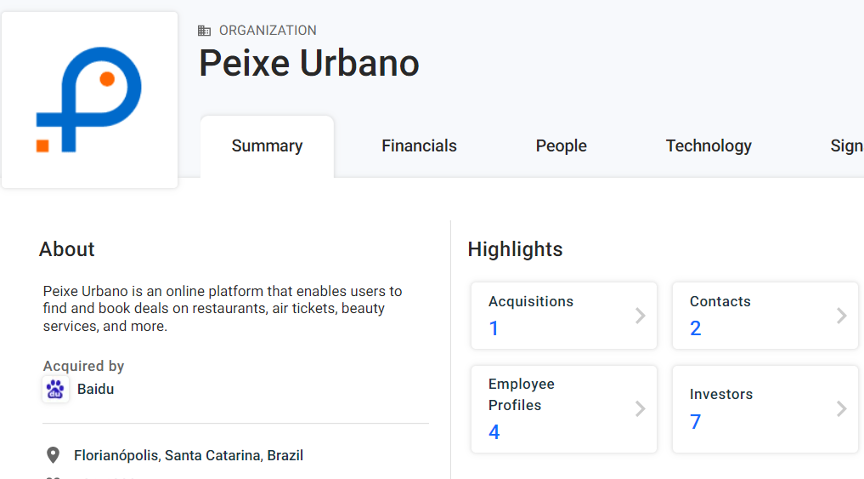Select the Technology tab
Screen dimensions: 864x479
708,146
